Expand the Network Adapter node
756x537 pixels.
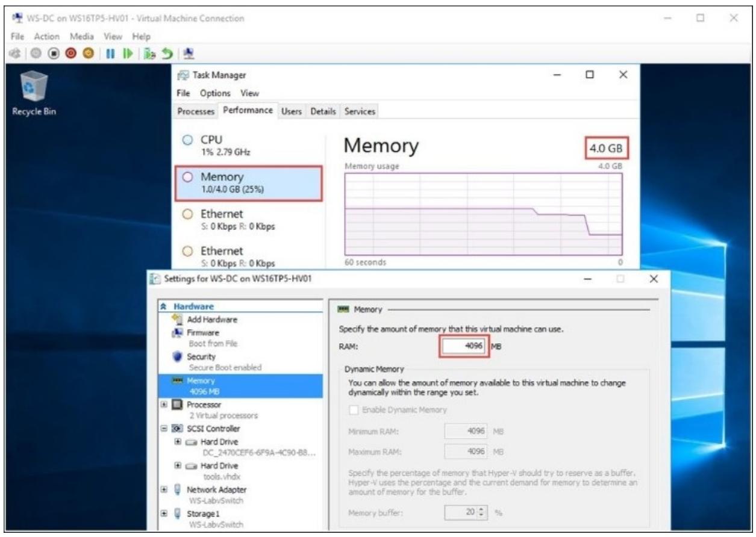click(163, 490)
